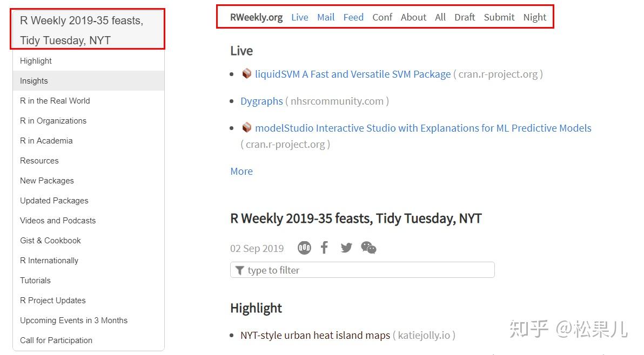Share the issue via Twitter icon
The height and width of the screenshot is (355, 644).
(x=346, y=248)
